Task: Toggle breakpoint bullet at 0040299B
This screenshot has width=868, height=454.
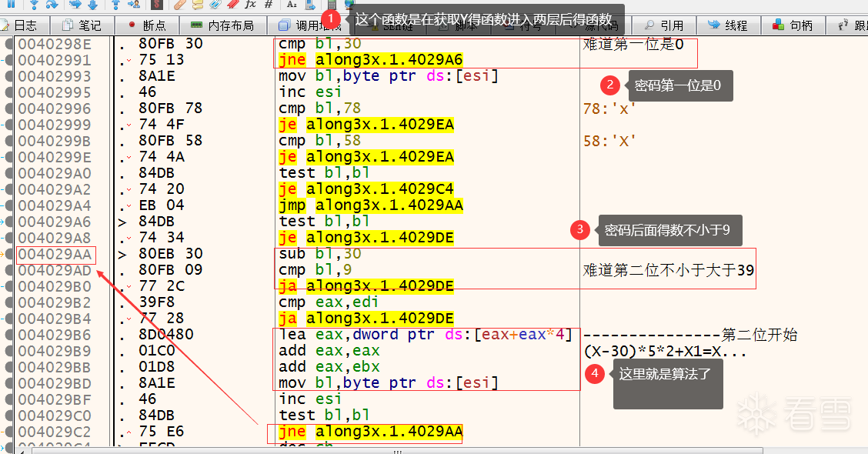Action: 9,141
